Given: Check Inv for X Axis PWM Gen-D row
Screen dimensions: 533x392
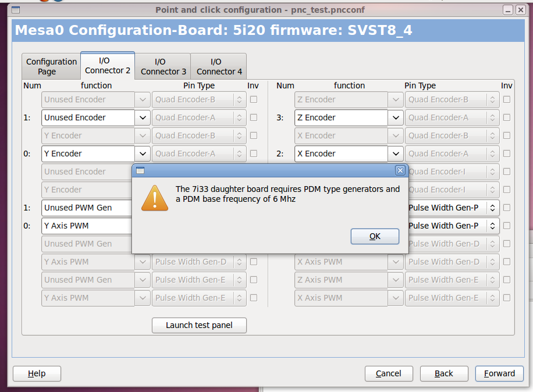Looking at the screenshot, I should (507, 262).
